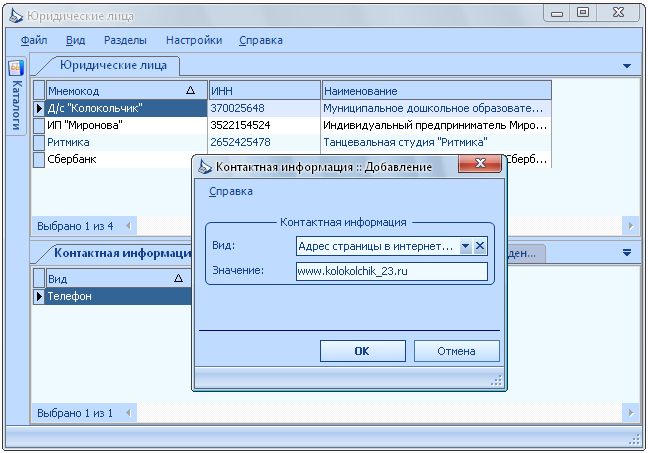Click row marker for Д/с "Колокольчик"
This screenshot has width=648, height=453.
(x=39, y=108)
